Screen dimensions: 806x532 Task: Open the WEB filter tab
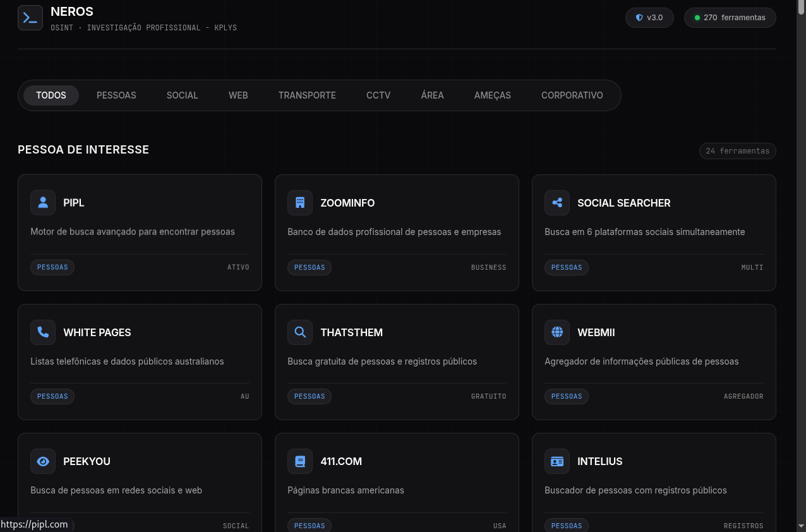point(238,95)
